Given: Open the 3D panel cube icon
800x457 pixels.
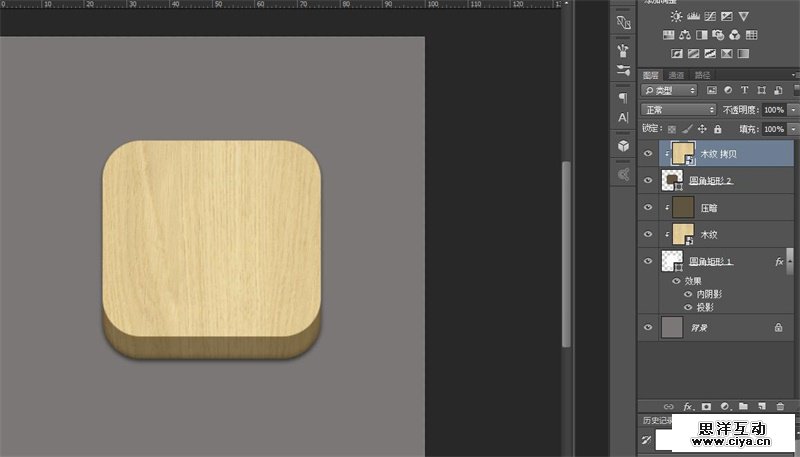Looking at the screenshot, I should pos(623,146).
